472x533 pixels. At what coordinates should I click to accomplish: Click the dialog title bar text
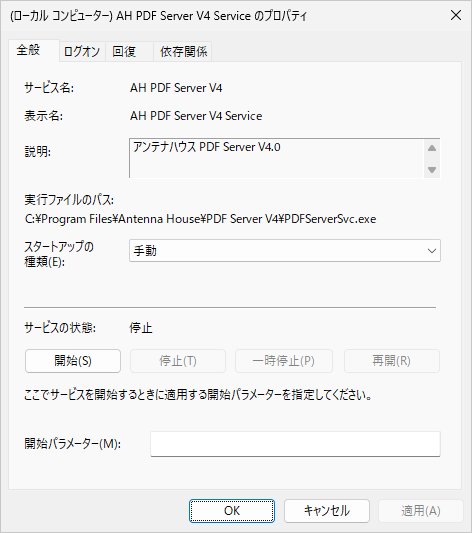158,16
